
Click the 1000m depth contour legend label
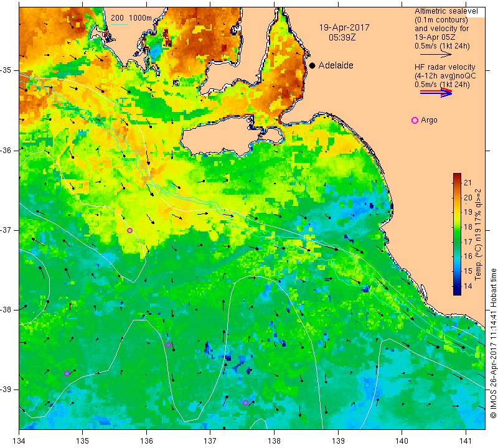tap(141, 18)
